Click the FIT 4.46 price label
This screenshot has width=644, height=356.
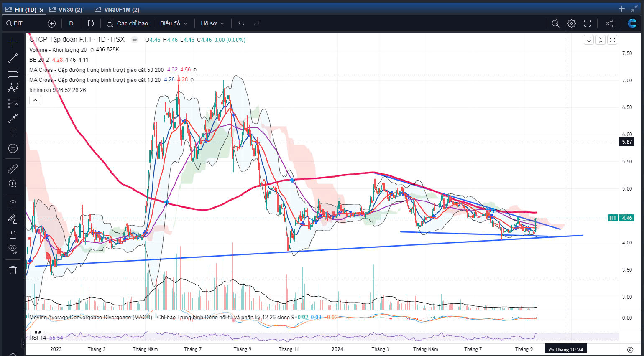621,218
